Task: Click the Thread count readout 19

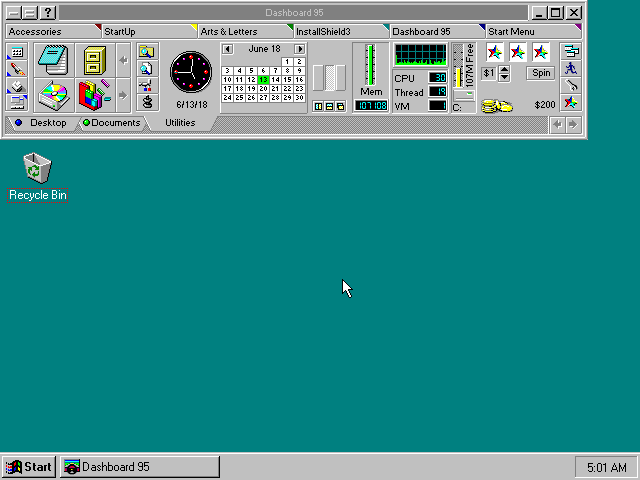Action: click(x=438, y=92)
